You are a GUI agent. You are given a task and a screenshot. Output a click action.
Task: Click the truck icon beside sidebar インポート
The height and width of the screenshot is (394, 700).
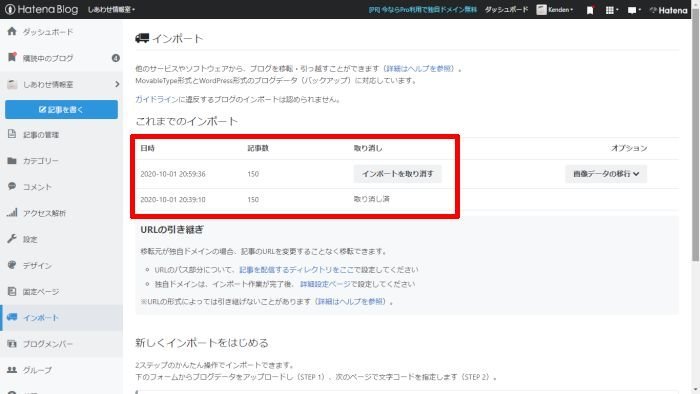12,317
